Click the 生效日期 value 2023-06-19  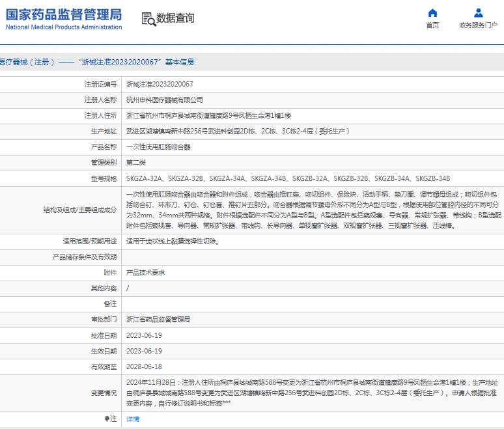pos(144,351)
